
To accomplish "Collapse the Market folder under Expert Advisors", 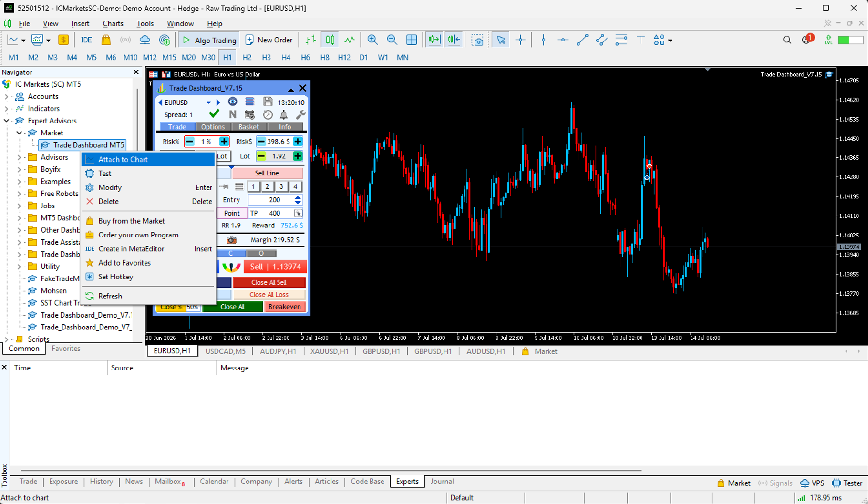I will click(x=19, y=133).
